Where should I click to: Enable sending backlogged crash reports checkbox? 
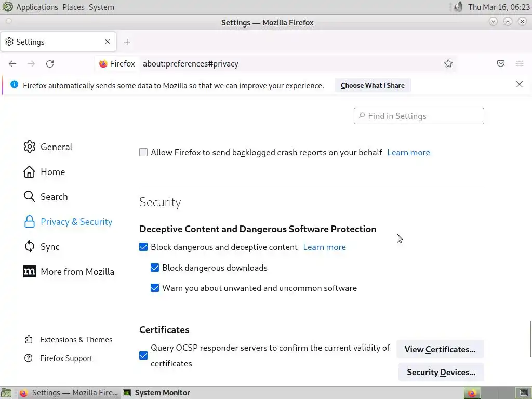tap(143, 153)
